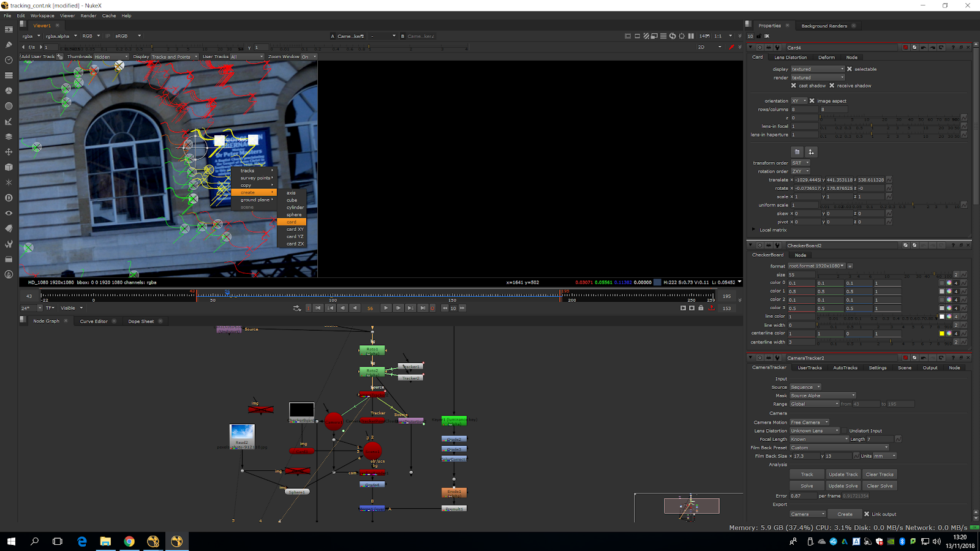This screenshot has width=980, height=551.
Task: Expand the Local matrix section
Action: 753,230
